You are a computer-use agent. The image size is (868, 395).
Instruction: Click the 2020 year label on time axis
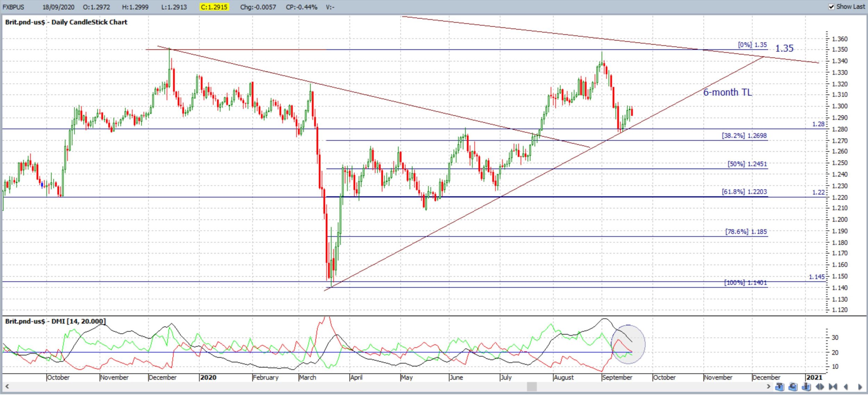tap(208, 378)
